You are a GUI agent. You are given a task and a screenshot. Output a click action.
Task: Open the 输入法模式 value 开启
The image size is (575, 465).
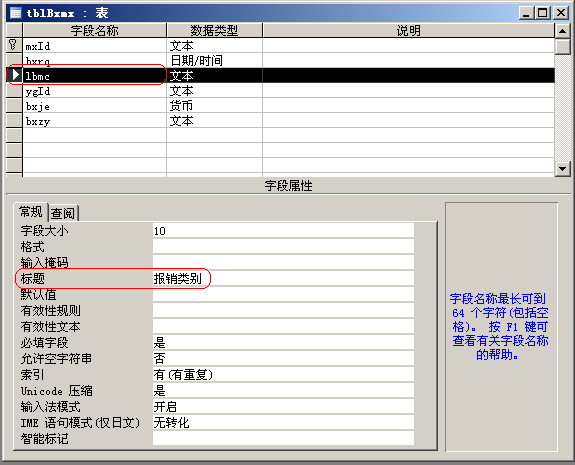point(283,407)
